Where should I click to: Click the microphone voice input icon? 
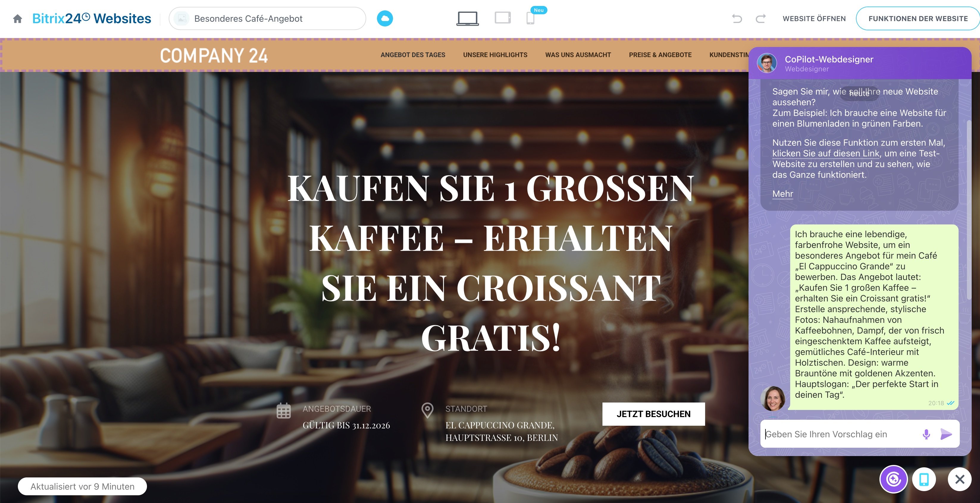click(926, 434)
